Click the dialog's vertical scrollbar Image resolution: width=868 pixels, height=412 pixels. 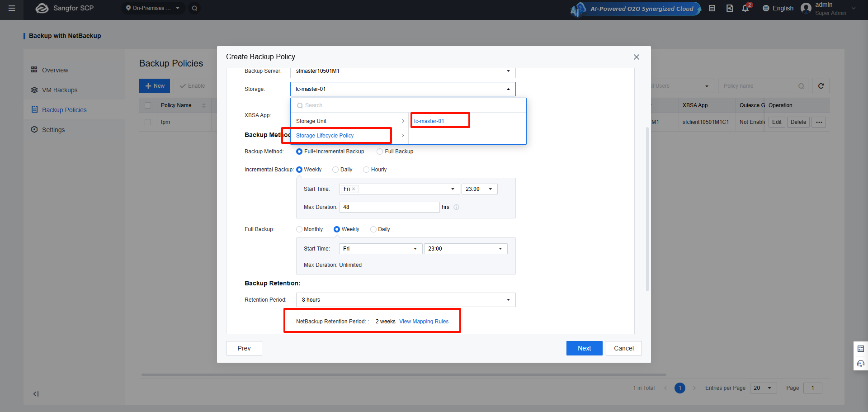click(647, 209)
